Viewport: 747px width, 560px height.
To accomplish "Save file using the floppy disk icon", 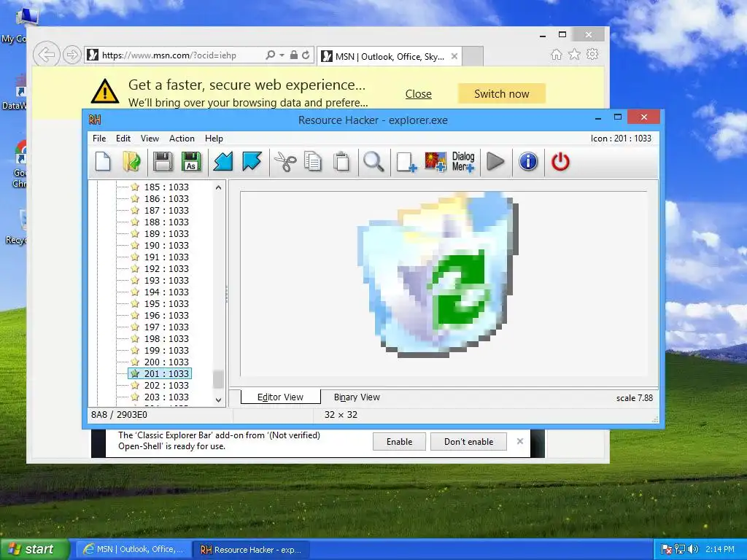I will (x=163, y=162).
